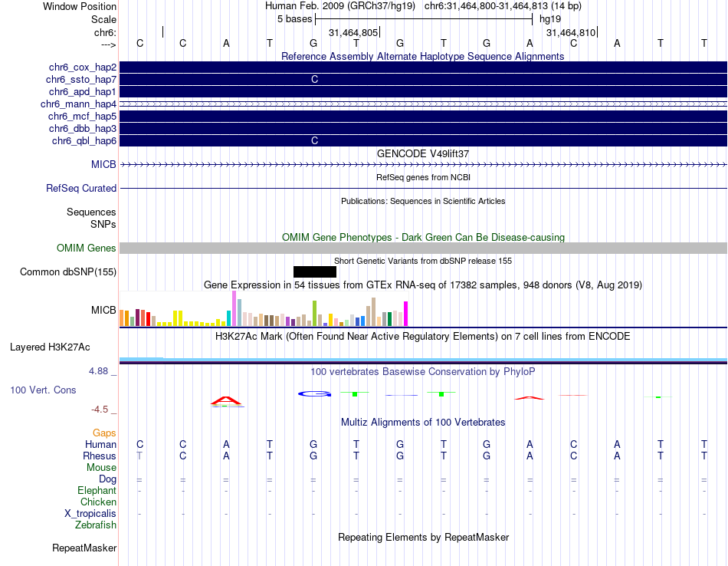Click the Rhesus T mismatch base in first column

(x=139, y=456)
